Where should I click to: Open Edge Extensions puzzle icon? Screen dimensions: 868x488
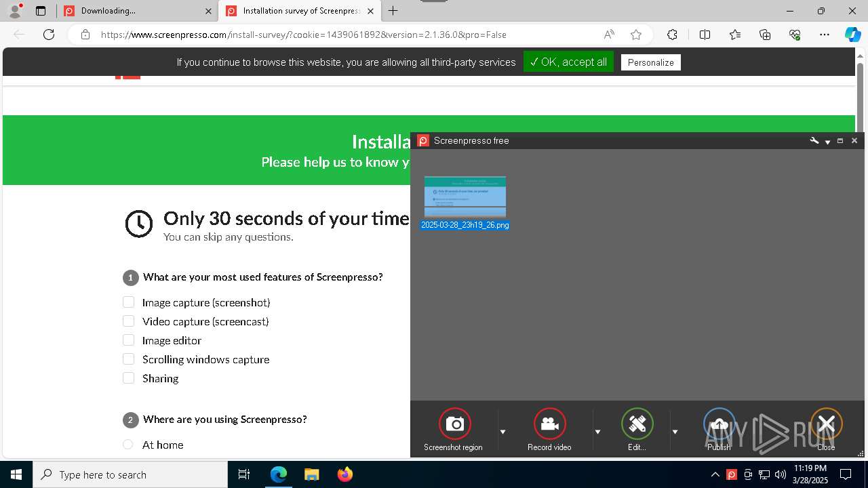[x=672, y=35]
